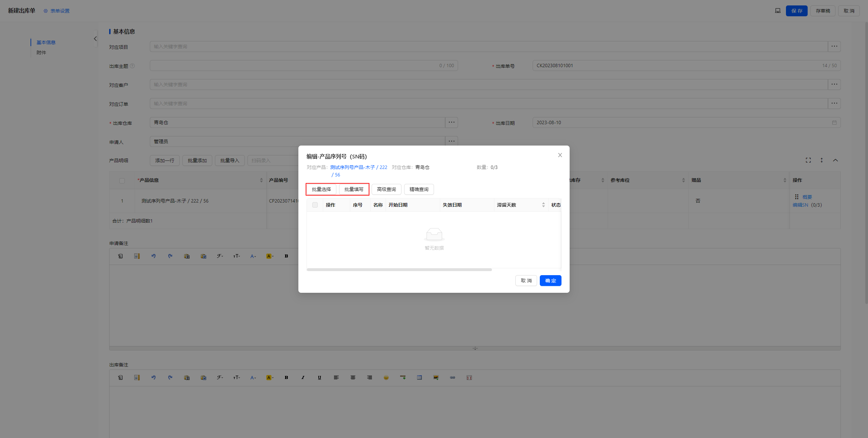Open the 申请人 picker ellipsis button
This screenshot has height=438, width=868.
451,141
